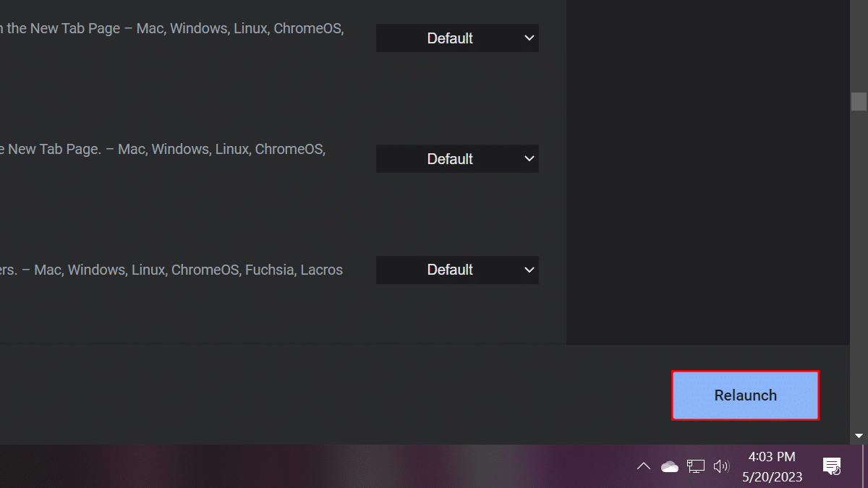Click the arrow on the top Default dropdown
Screen dimensions: 868x488
[529, 38]
